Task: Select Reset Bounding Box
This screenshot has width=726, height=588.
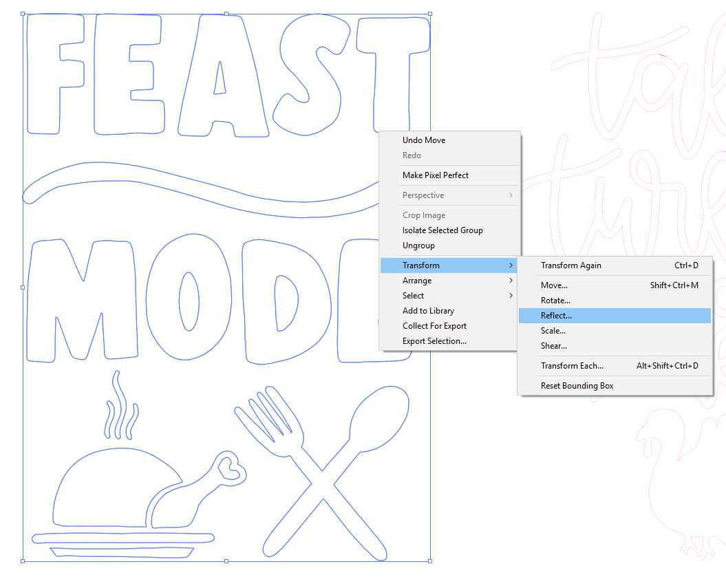Action: pyautogui.click(x=577, y=386)
